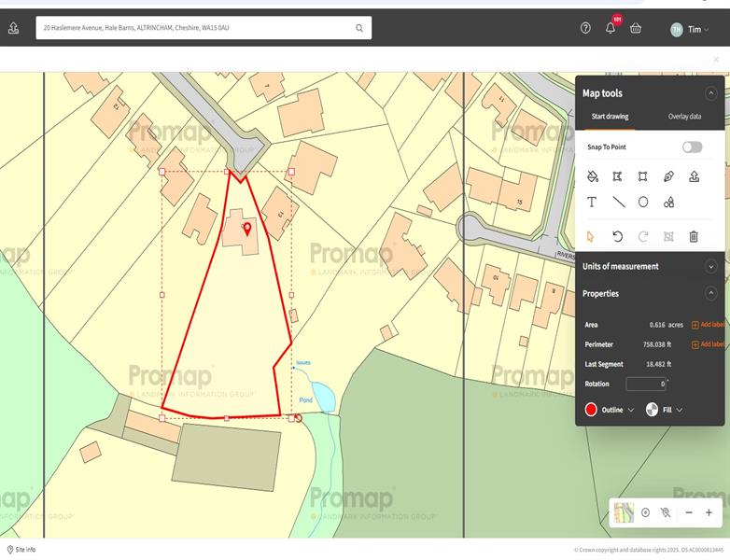Select the Text tool in Map tools
The height and width of the screenshot is (560, 730).
click(x=592, y=202)
